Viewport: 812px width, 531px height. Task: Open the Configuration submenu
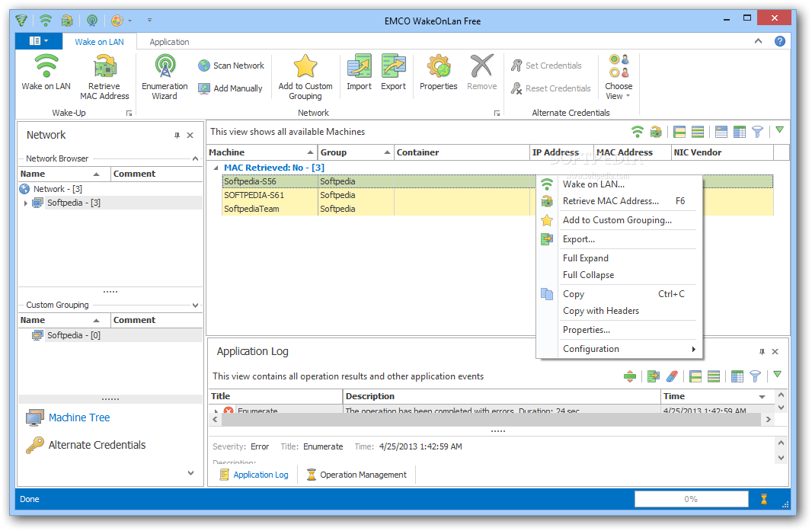619,349
